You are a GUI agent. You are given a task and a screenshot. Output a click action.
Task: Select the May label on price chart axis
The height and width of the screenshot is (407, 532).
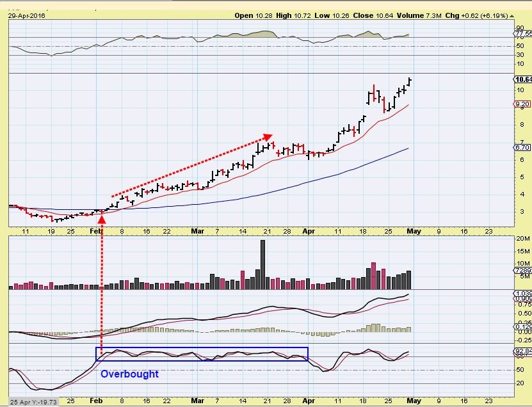tap(414, 230)
